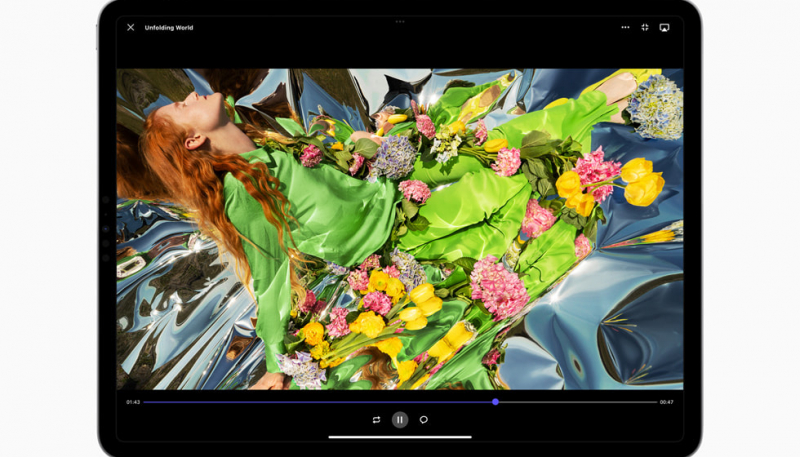The width and height of the screenshot is (800, 457).
Task: Toggle repeat loop for the video
Action: [376, 420]
